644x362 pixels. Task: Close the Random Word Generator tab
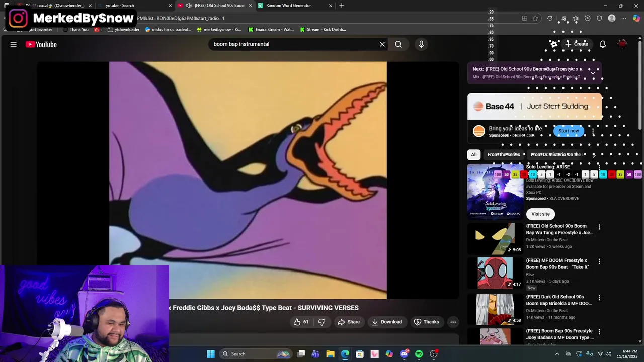(331, 6)
